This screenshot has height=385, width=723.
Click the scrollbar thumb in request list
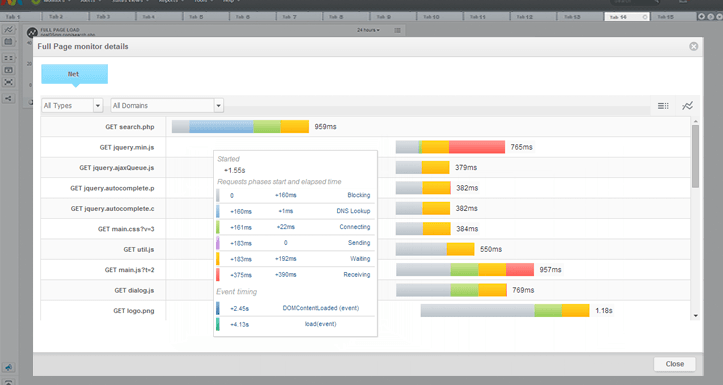pos(695,156)
